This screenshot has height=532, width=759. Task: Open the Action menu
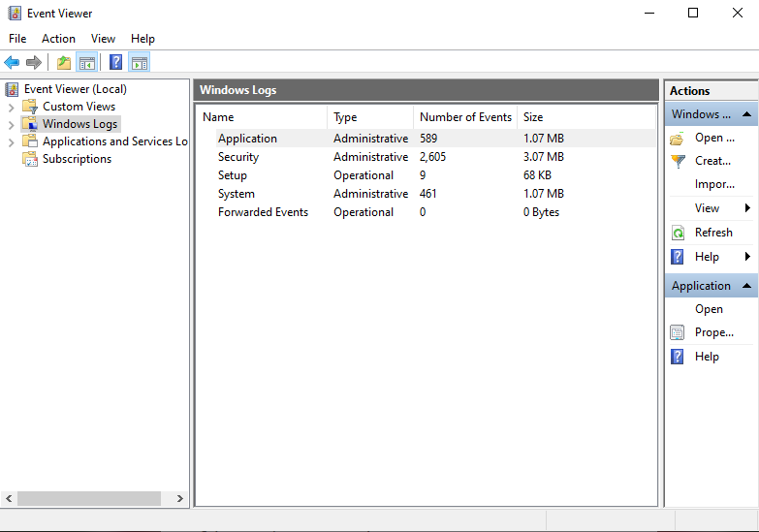click(58, 38)
